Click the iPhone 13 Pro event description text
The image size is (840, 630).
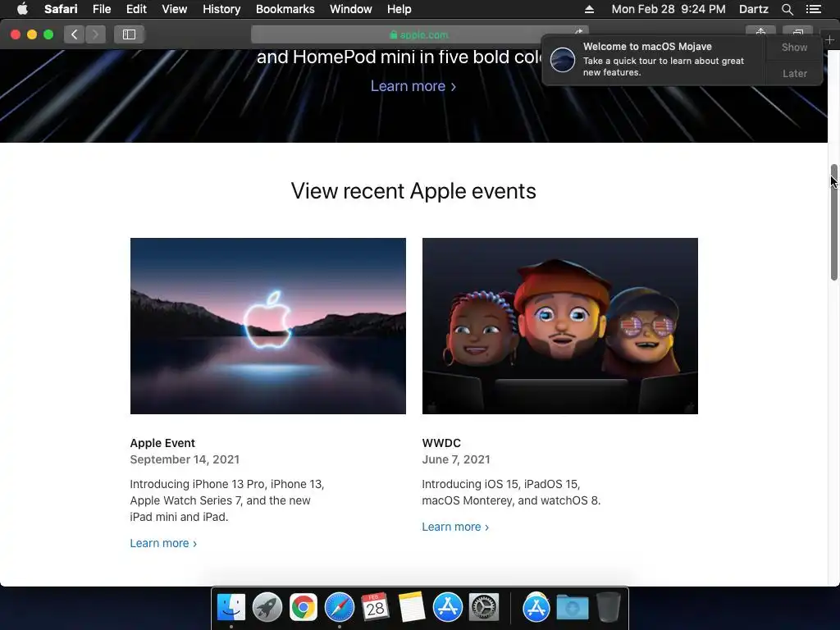[227, 500]
